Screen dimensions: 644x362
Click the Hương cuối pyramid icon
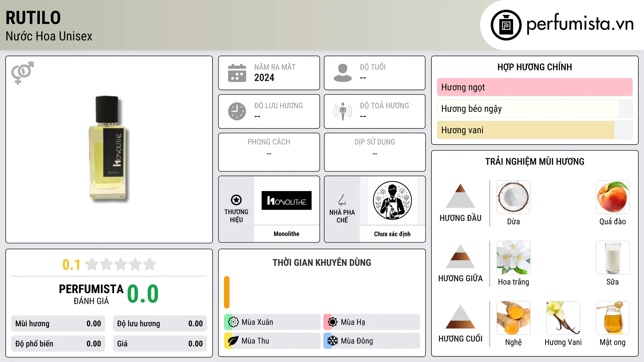coord(460,316)
